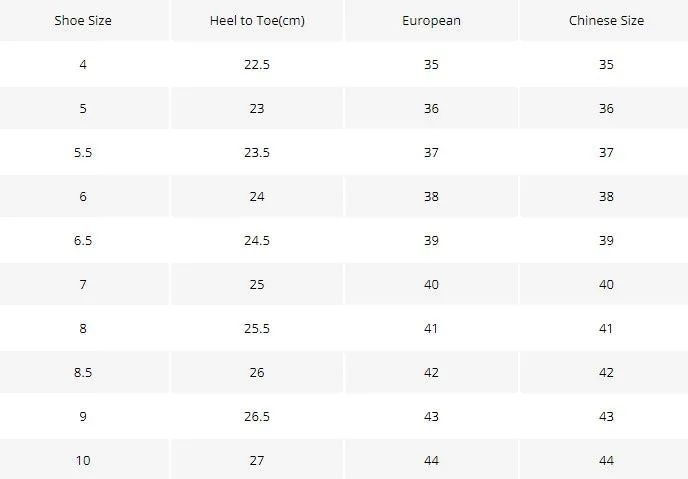This screenshot has width=688, height=479.
Task: Click European size 43 cell
Action: 431,416
